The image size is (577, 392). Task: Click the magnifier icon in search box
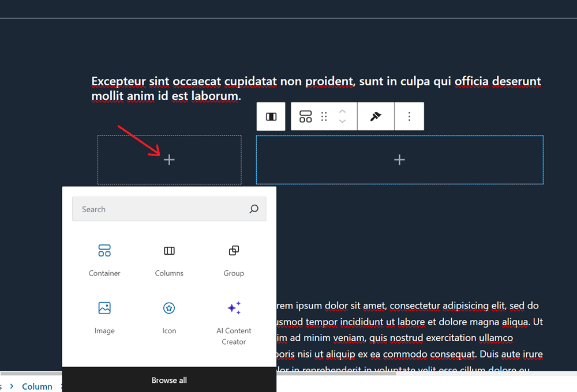pyautogui.click(x=254, y=209)
